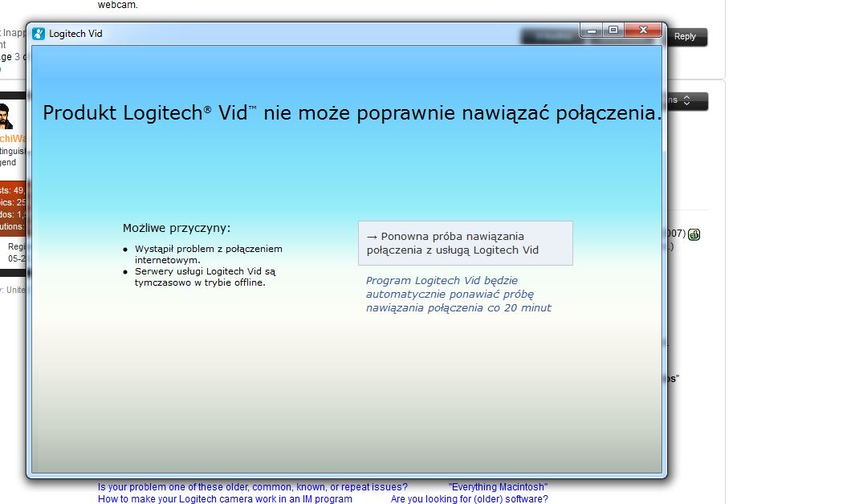This screenshot has height=504, width=859.
Task: Click the 'Możliwe przyczyny:' heading
Action: click(x=177, y=228)
